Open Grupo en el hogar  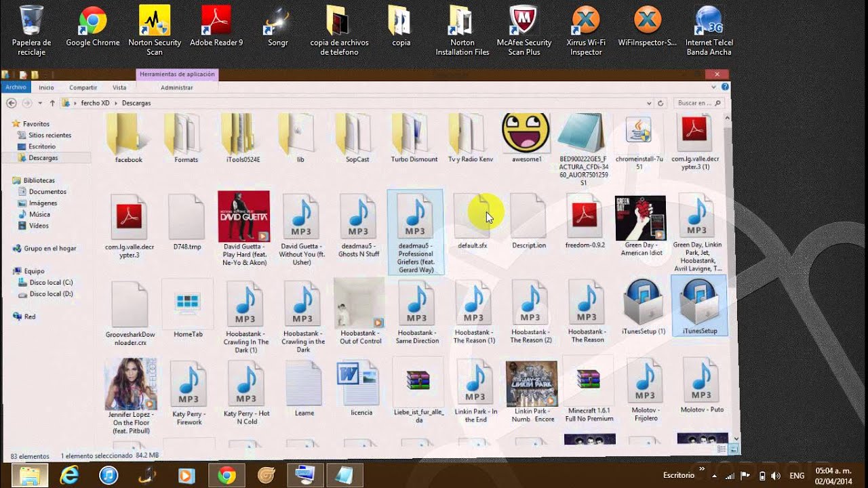point(45,249)
